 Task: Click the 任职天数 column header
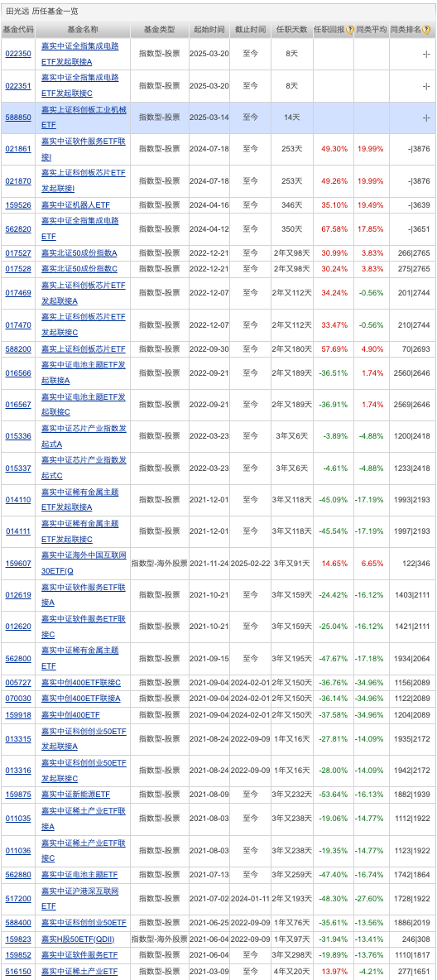coord(293,29)
